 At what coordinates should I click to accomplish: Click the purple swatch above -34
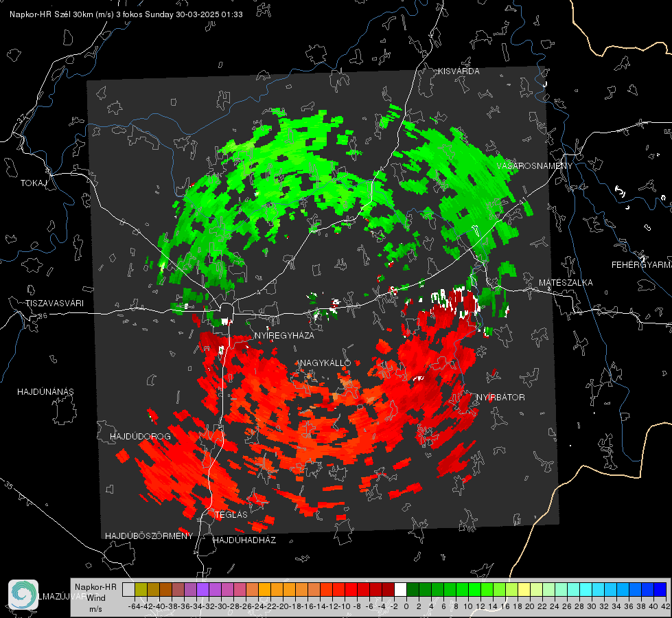tap(202, 589)
